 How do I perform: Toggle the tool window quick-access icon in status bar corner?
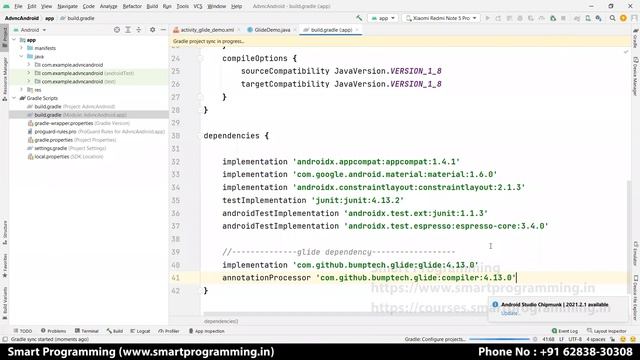coord(4,339)
